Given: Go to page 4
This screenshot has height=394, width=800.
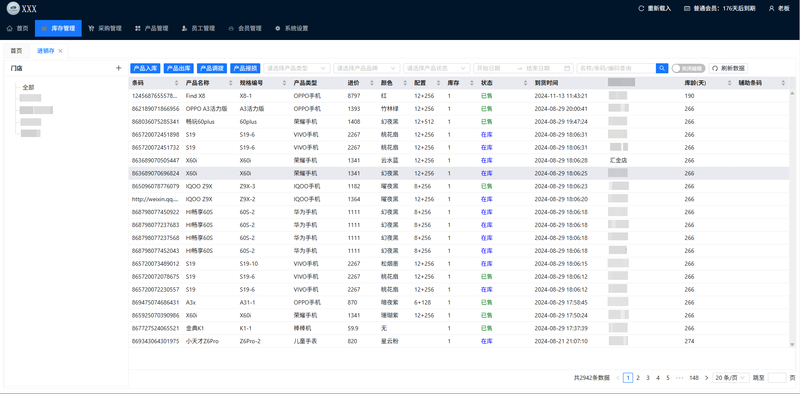Looking at the screenshot, I should coord(658,378).
